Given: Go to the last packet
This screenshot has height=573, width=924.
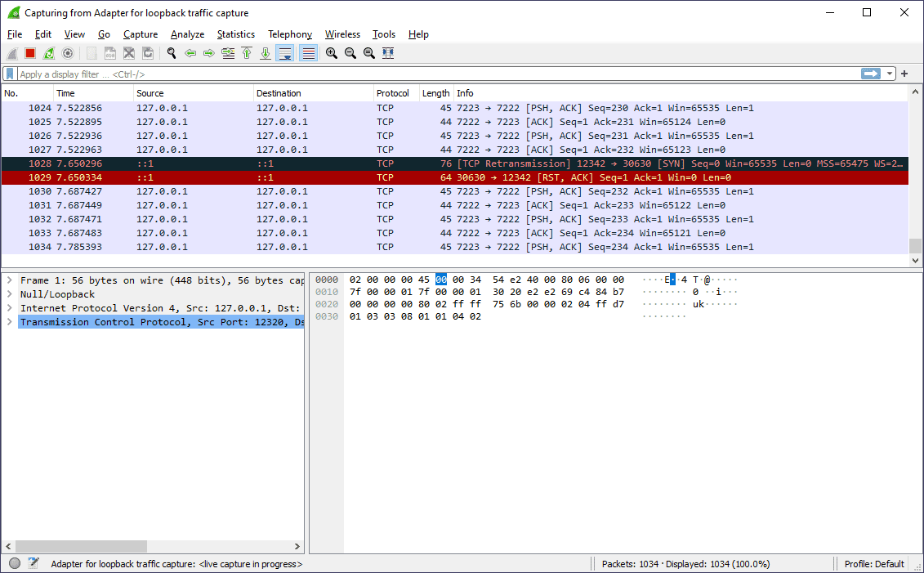Looking at the screenshot, I should coord(266,52).
